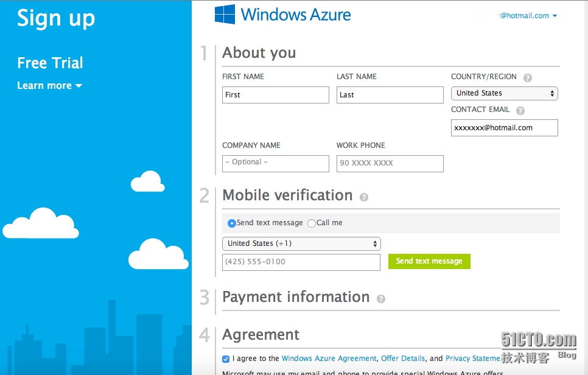Open the Offer Details link
The height and width of the screenshot is (375, 588).
[x=403, y=359]
